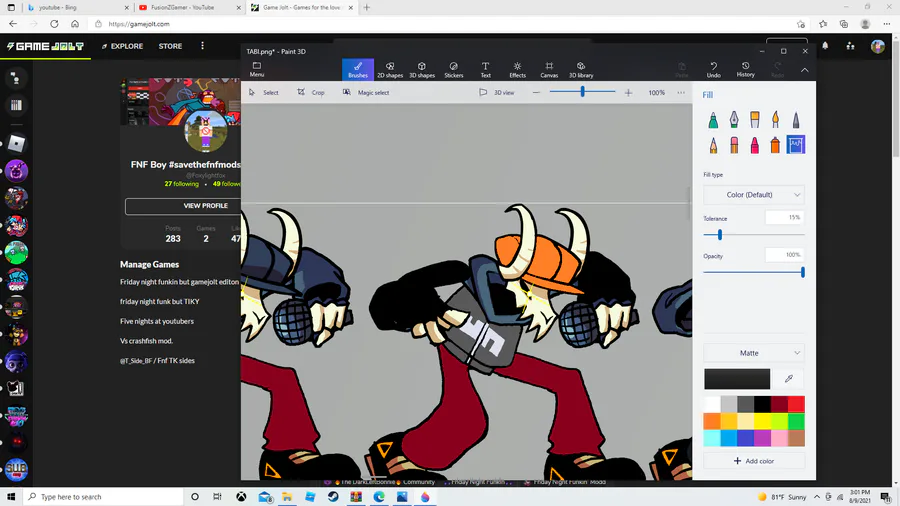Switch to the FusionZGamer YouTube tab
This screenshot has width=900, height=506.
tap(182, 7)
